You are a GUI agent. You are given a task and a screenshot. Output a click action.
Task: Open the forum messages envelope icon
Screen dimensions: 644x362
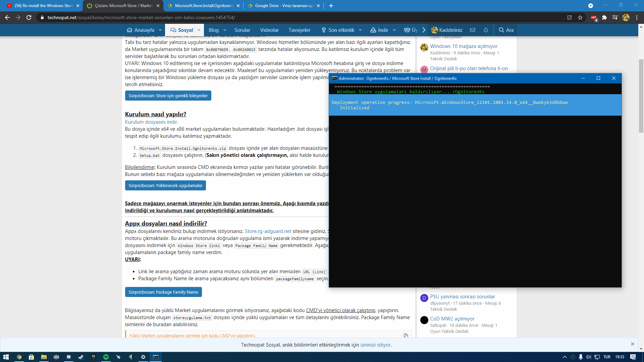coord(473,30)
